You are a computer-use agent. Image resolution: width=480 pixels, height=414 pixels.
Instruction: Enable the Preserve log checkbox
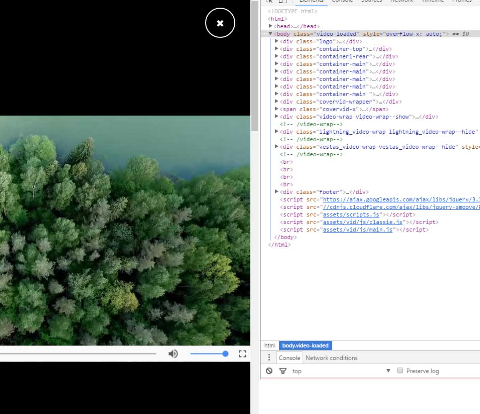[400, 370]
